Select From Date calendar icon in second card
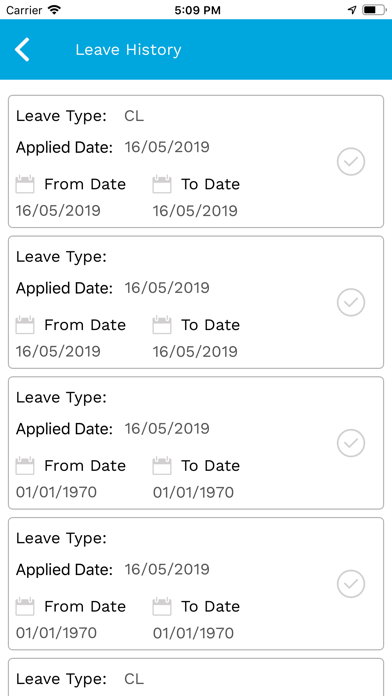This screenshot has height=696, width=392. coord(25,325)
